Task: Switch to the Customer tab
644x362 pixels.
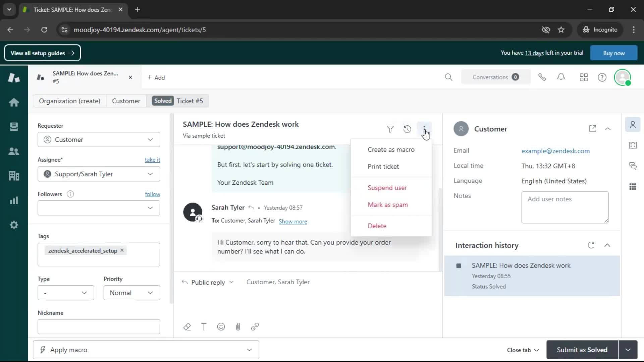Action: click(x=126, y=101)
